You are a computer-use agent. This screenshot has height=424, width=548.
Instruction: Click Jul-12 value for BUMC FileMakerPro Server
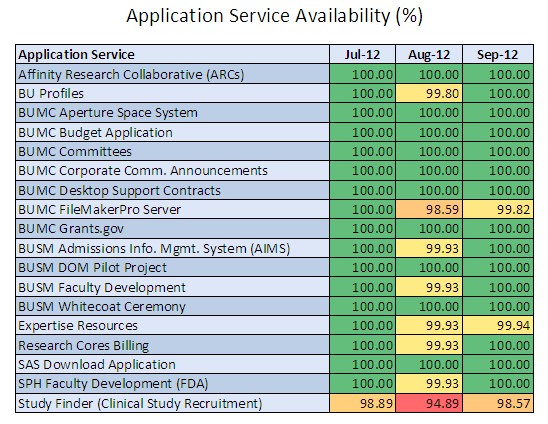(362, 209)
